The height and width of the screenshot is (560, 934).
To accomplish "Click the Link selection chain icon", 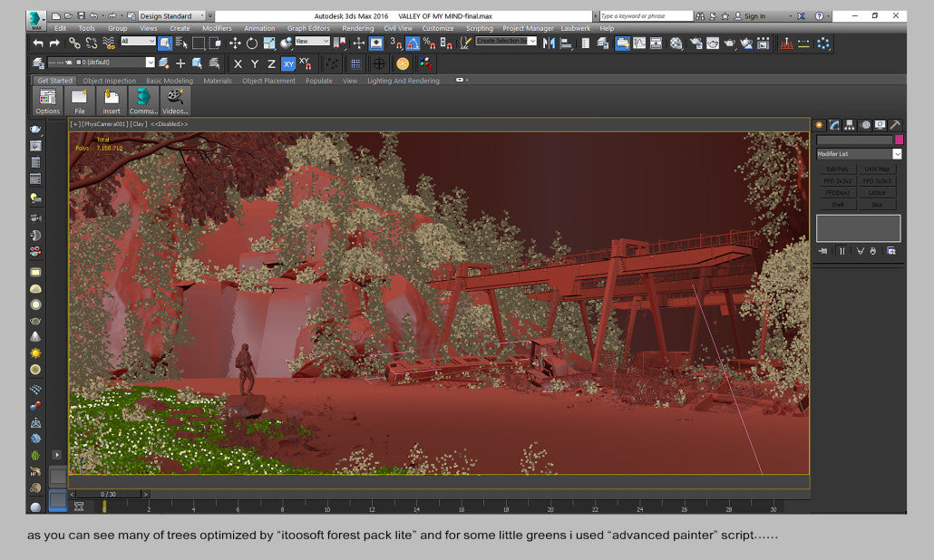I will click(x=74, y=43).
